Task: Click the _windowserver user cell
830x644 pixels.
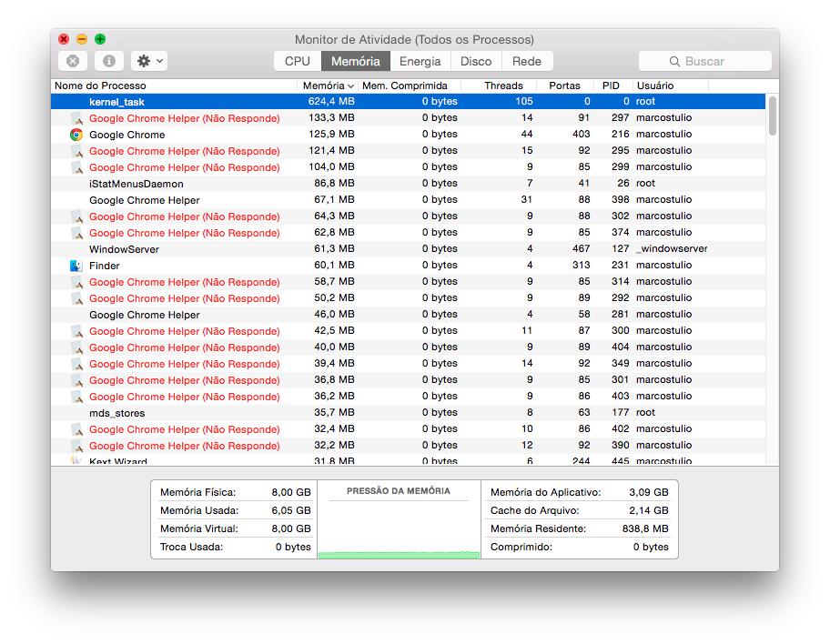Action: coord(672,248)
